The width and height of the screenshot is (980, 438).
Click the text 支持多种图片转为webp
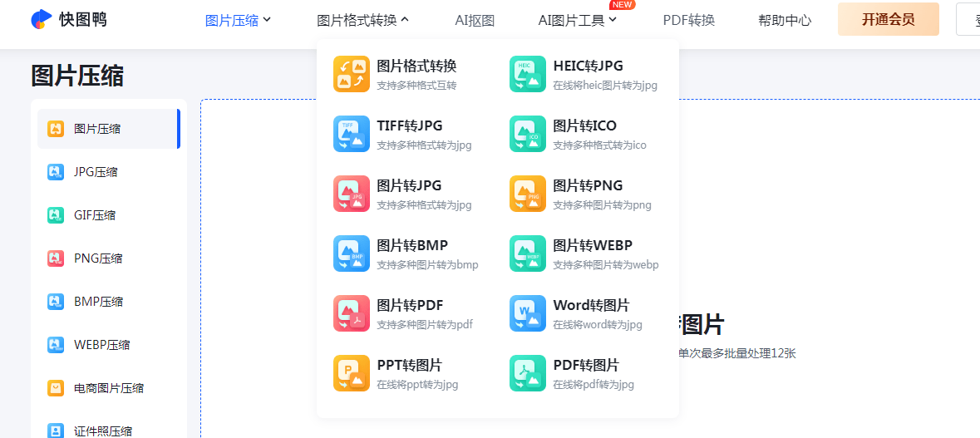tap(606, 266)
